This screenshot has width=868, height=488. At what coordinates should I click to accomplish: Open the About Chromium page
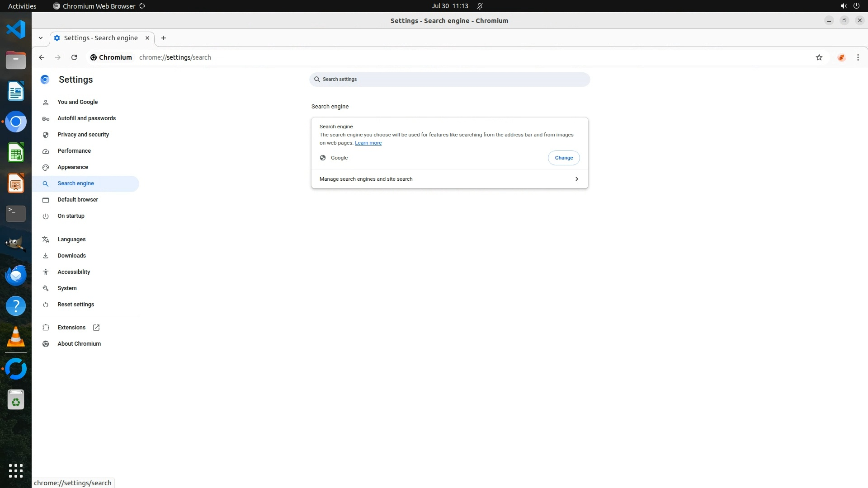79,344
